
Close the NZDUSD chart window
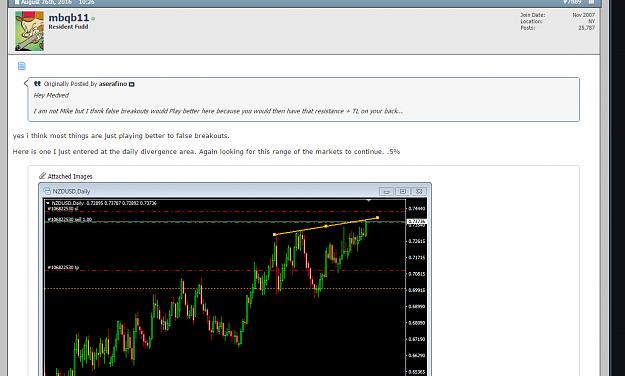[419, 192]
